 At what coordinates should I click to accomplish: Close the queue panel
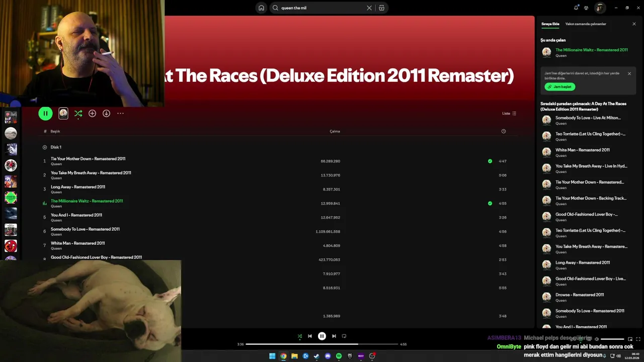pos(634,24)
